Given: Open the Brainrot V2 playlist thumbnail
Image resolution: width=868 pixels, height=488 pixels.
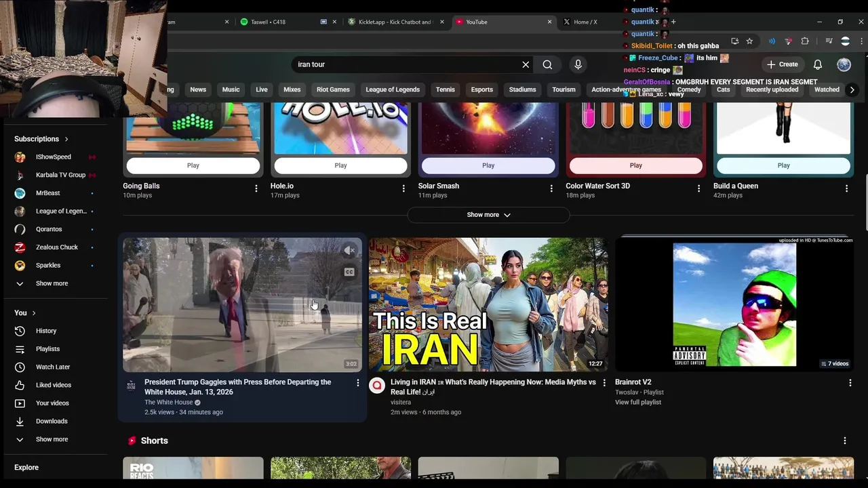Looking at the screenshot, I should 734,304.
